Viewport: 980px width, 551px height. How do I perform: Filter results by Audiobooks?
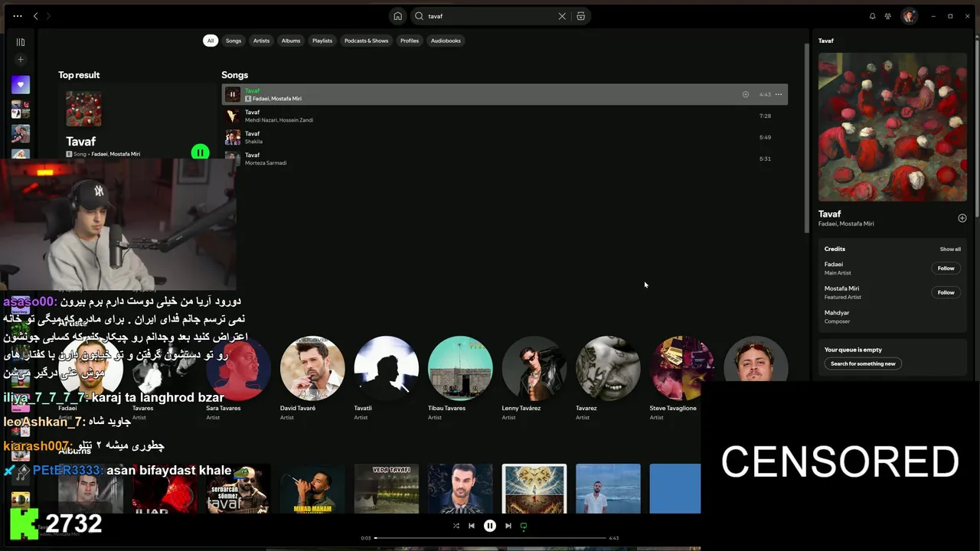click(x=446, y=41)
